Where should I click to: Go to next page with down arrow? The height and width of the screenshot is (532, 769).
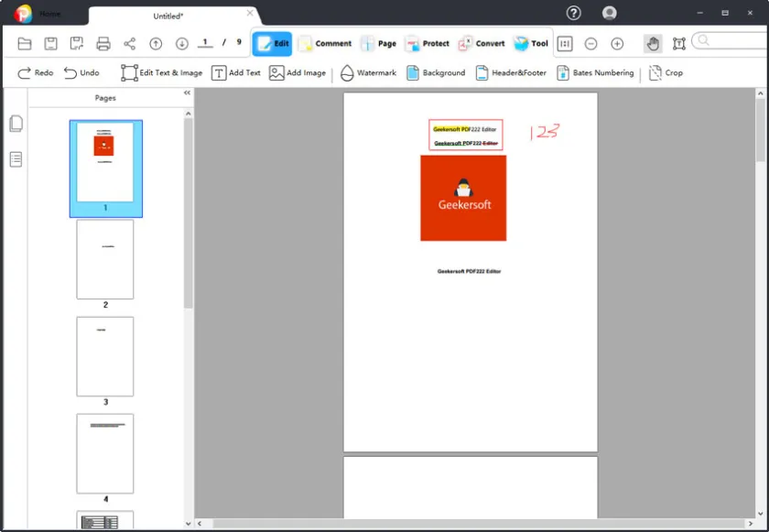pos(181,44)
